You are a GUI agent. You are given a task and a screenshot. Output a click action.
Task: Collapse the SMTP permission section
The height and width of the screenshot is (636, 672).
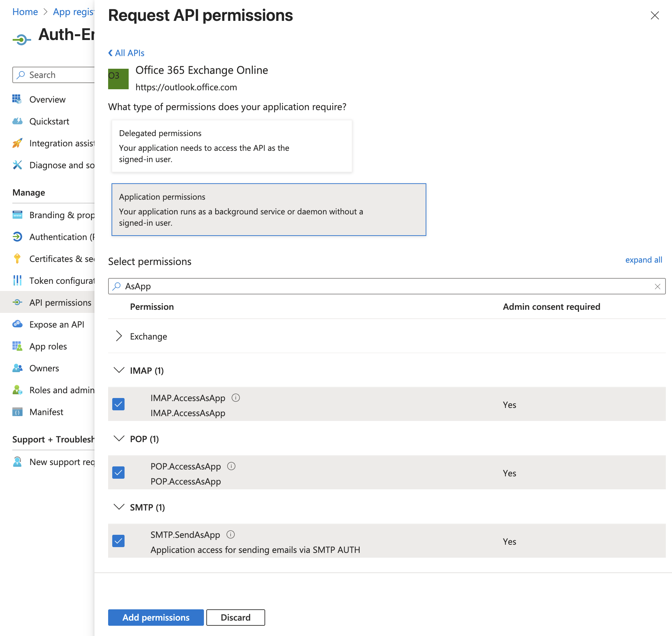(x=119, y=507)
